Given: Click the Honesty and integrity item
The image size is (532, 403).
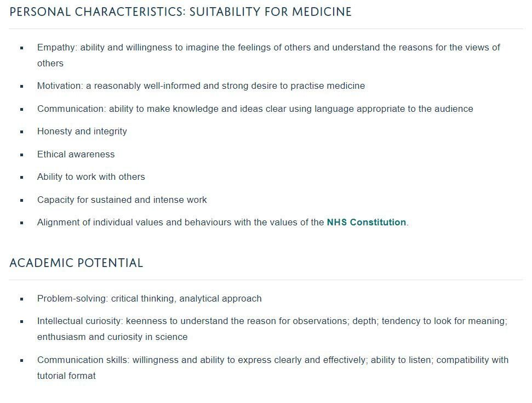Looking at the screenshot, I should click(x=82, y=132).
